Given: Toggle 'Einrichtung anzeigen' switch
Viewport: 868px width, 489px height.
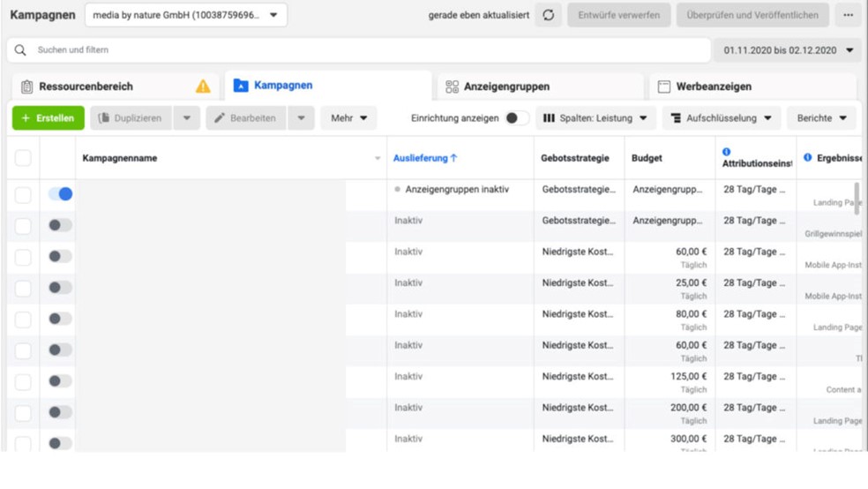Looking at the screenshot, I should point(517,118).
